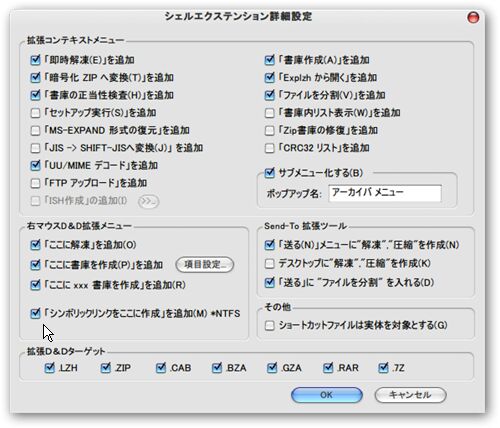Click the キャンセル button
This screenshot has height=428, width=500.
[x=410, y=395]
